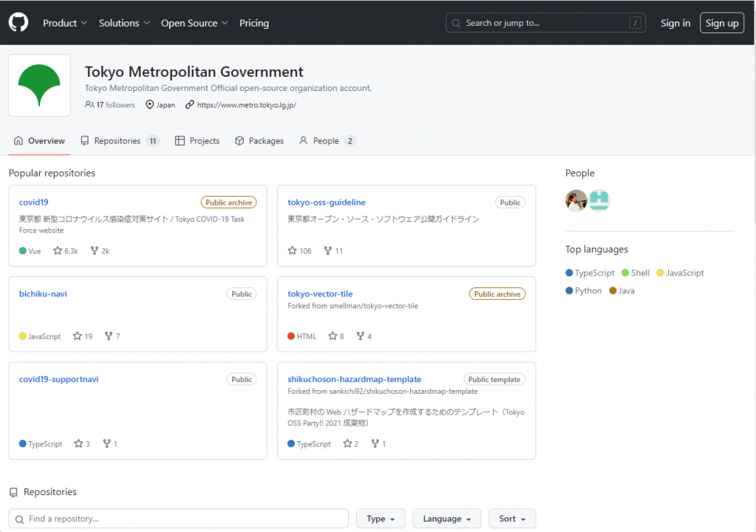Filter by Python top language
Screen dimensions: 756x532
point(584,290)
